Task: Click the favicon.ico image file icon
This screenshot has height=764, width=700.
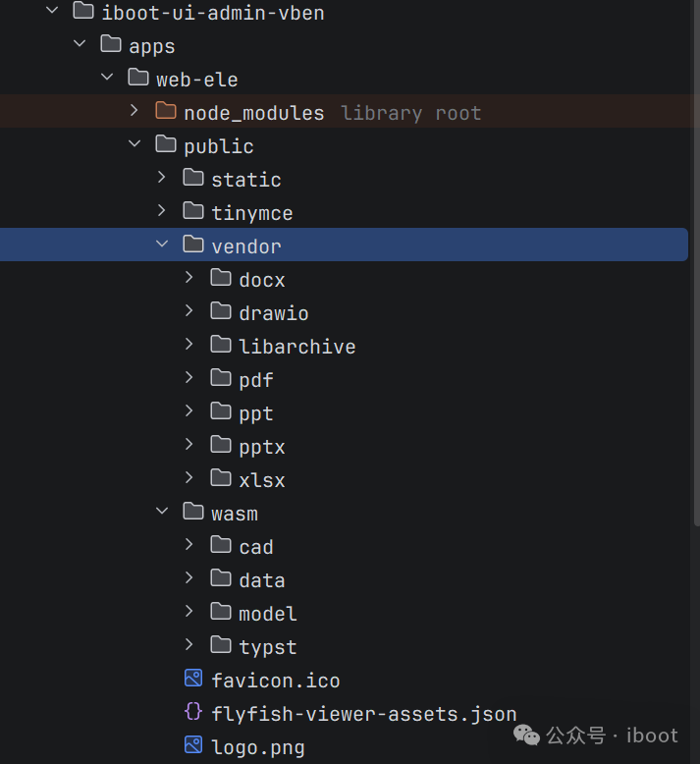Action: [193, 679]
